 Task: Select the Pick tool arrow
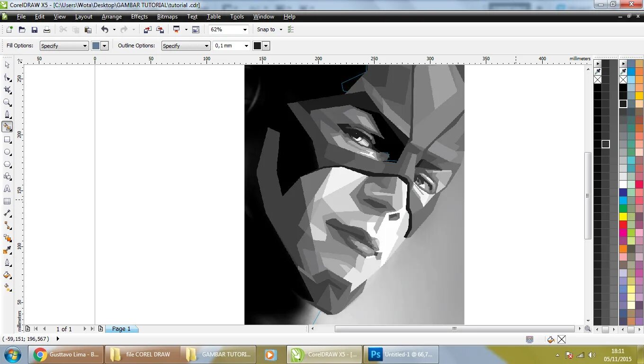[x=7, y=65]
